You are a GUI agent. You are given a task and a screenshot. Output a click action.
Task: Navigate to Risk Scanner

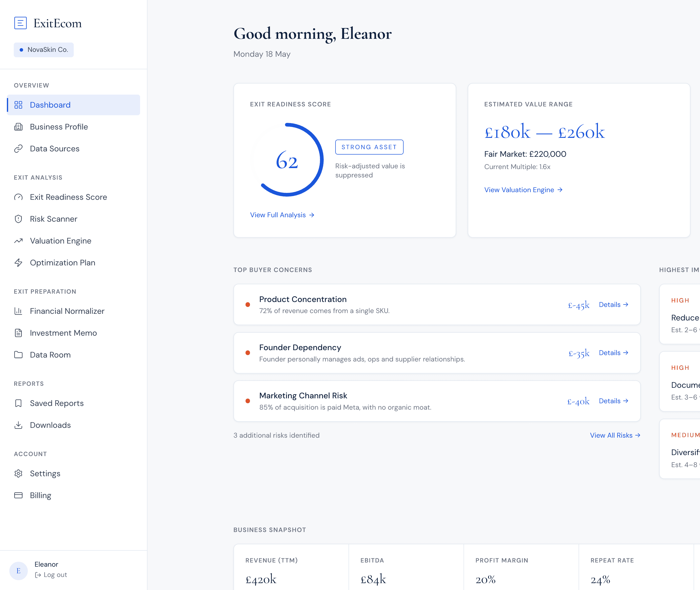point(73,219)
